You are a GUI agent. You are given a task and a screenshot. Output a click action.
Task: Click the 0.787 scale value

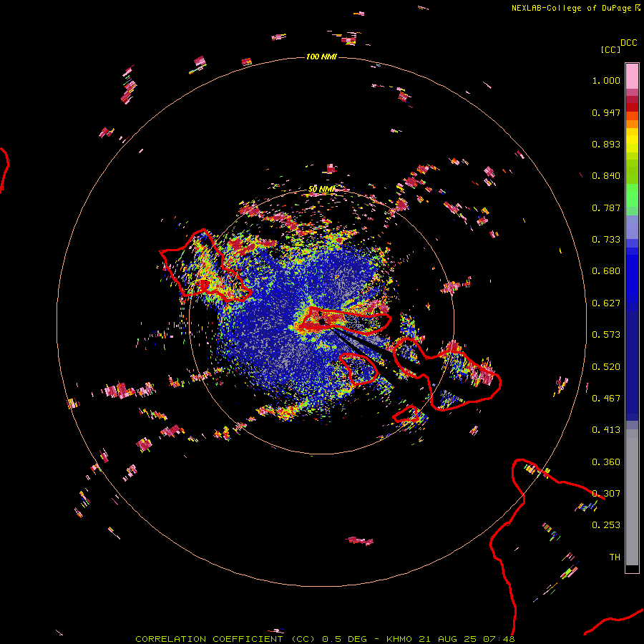coord(606,208)
